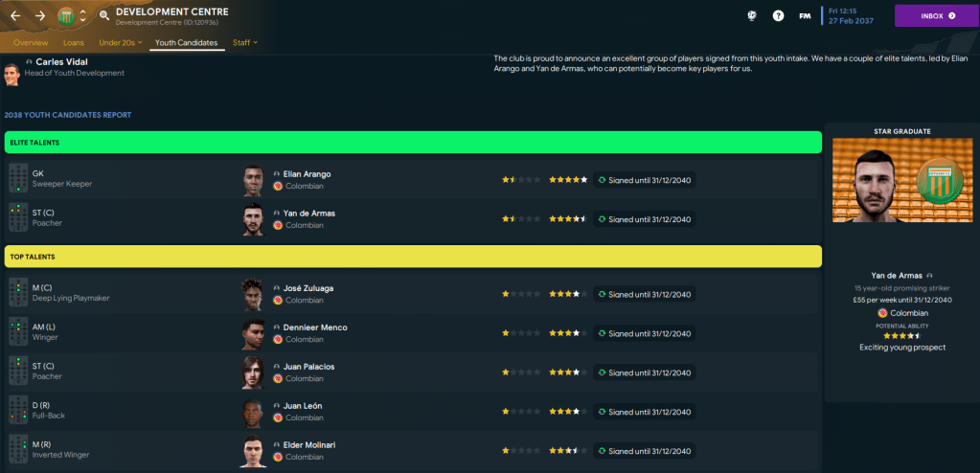The width and height of the screenshot is (980, 473).
Task: Open the search magnifier icon
Action: pos(103,16)
